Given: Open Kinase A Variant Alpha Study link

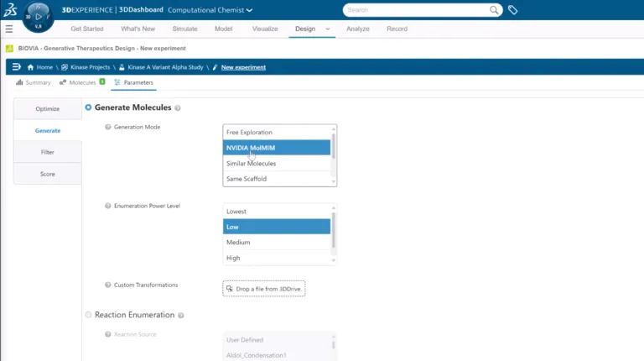Looking at the screenshot, I should (165, 67).
